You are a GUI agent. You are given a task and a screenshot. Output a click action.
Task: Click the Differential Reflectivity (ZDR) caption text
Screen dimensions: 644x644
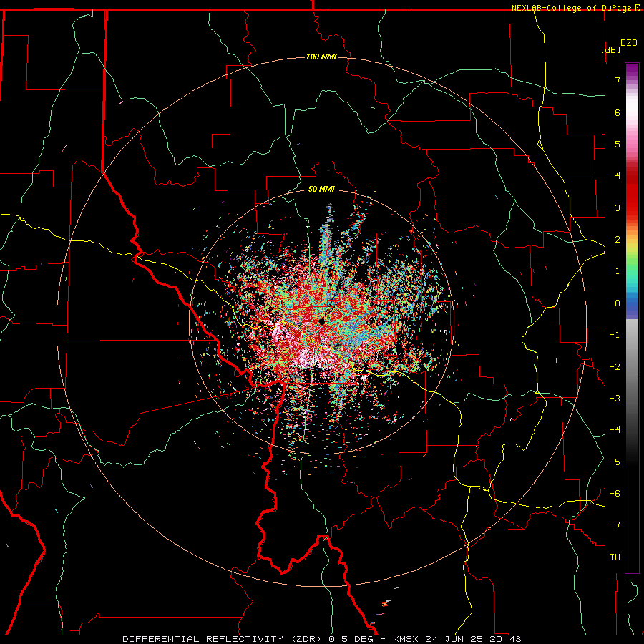tap(224, 639)
